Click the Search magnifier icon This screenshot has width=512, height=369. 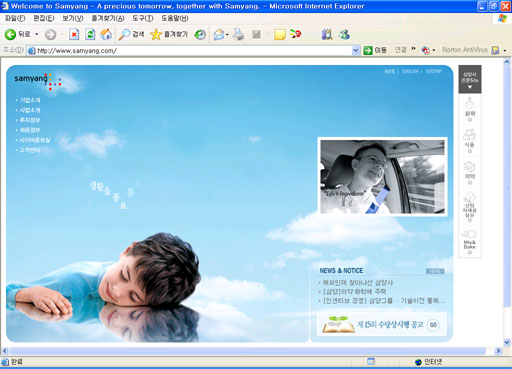(124, 34)
